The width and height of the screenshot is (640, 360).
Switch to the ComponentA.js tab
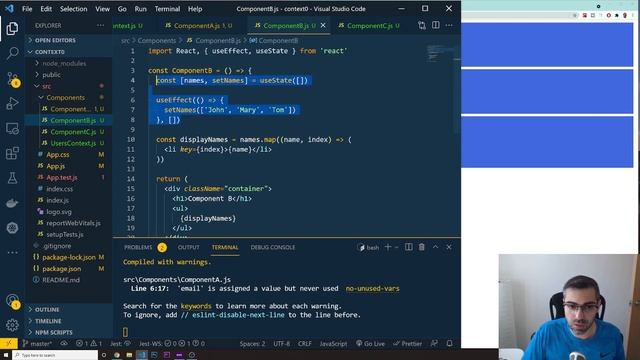199,25
